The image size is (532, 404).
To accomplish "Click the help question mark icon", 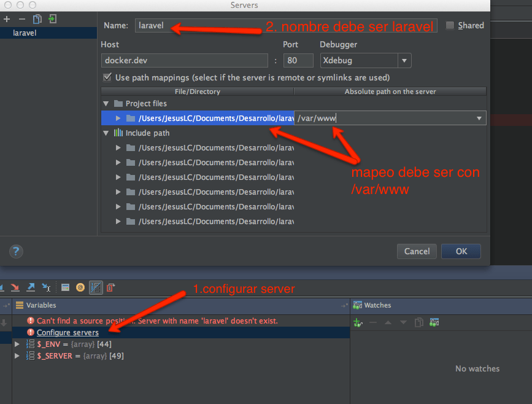I will [16, 252].
